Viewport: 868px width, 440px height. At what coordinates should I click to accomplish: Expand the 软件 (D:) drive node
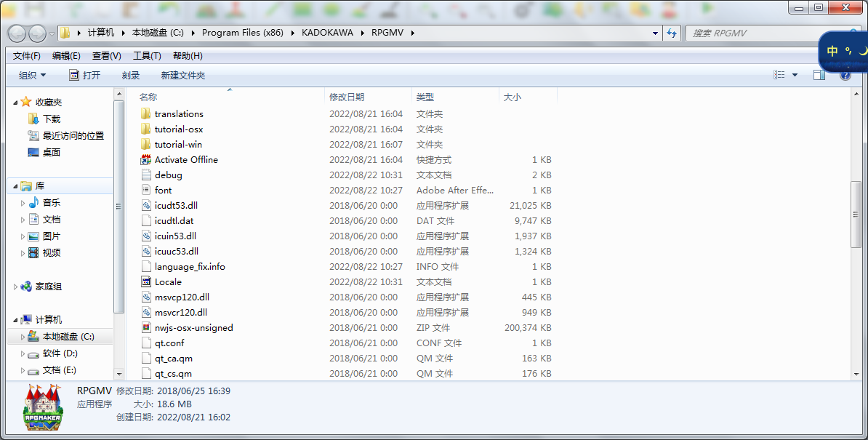[23, 353]
